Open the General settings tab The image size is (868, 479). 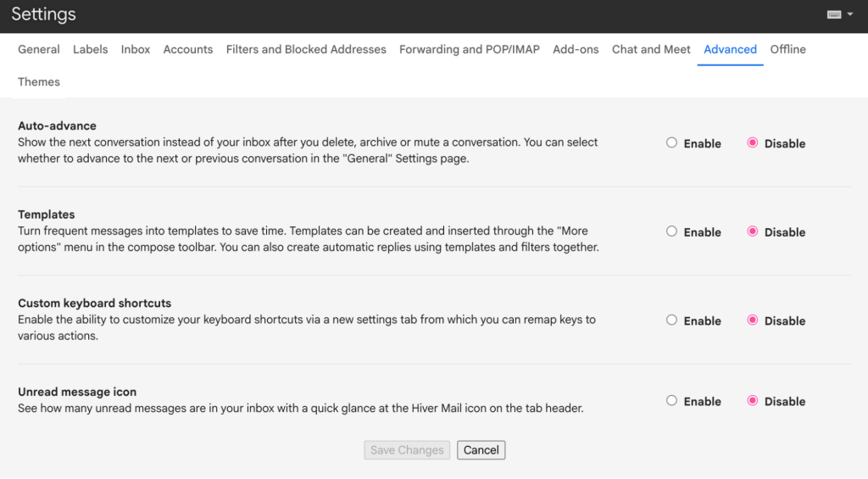[x=39, y=49]
